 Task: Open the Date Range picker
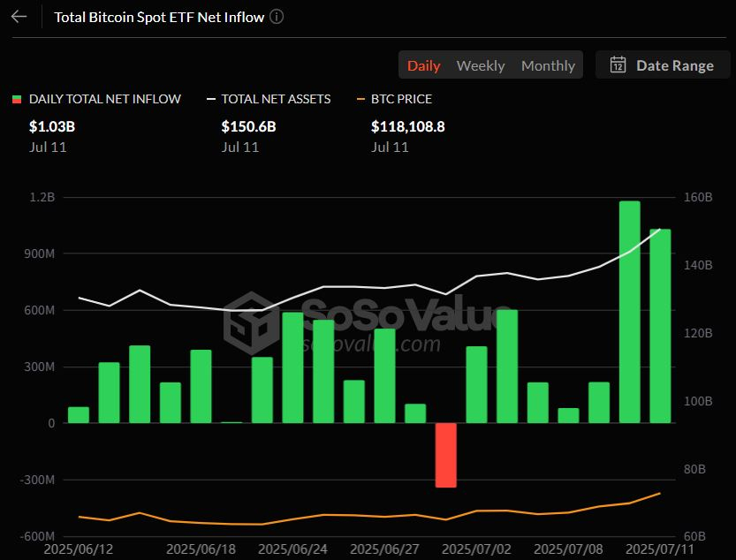pyautogui.click(x=663, y=65)
